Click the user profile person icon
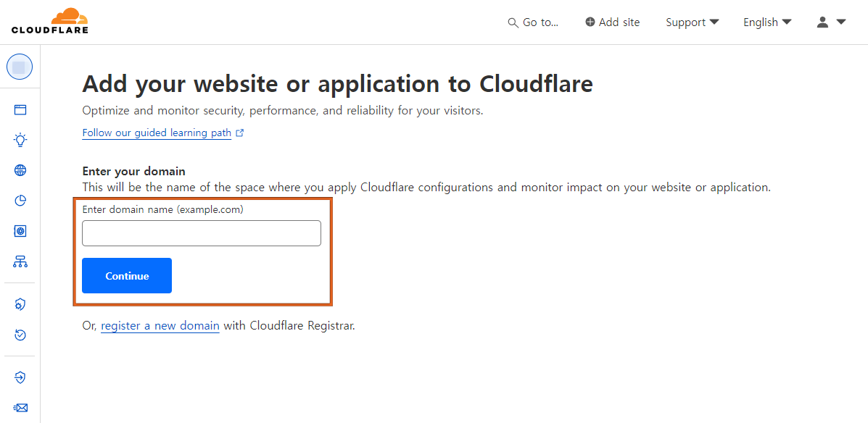This screenshot has width=868, height=423. 822,22
